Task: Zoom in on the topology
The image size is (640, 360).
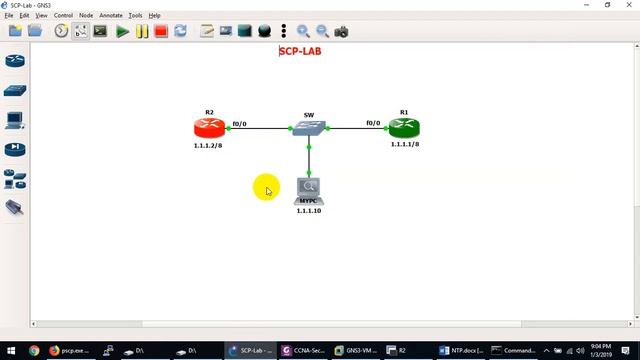Action: pyautogui.click(x=303, y=31)
